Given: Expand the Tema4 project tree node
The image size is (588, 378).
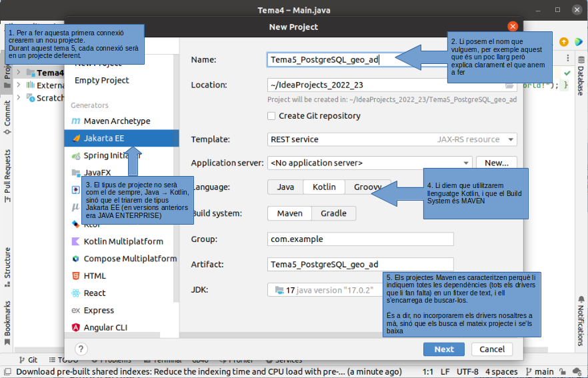Looking at the screenshot, I should click(x=19, y=72).
